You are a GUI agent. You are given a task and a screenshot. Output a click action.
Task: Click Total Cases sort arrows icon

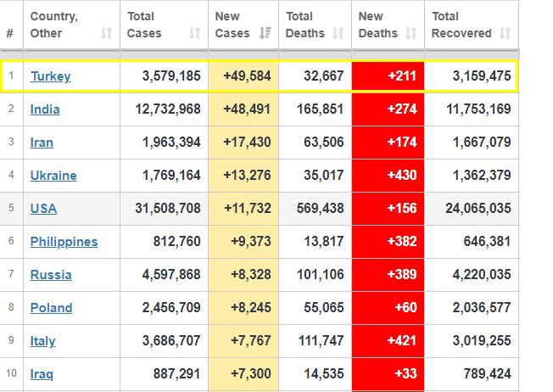[x=195, y=33]
